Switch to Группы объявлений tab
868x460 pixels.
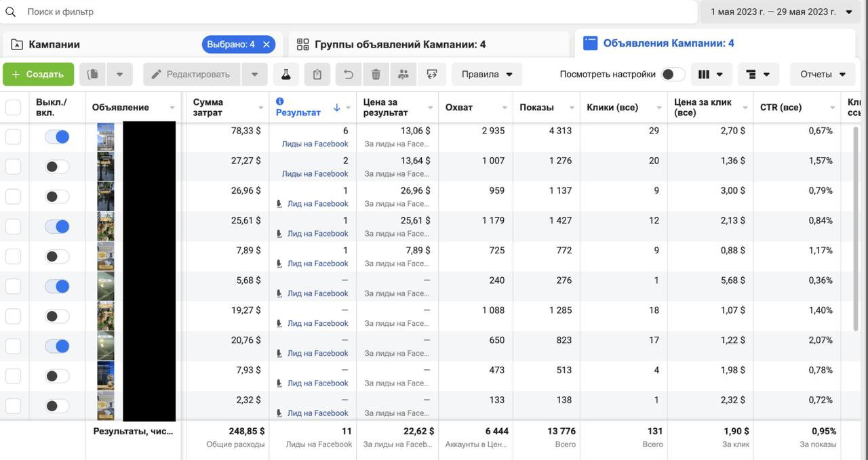pos(400,45)
